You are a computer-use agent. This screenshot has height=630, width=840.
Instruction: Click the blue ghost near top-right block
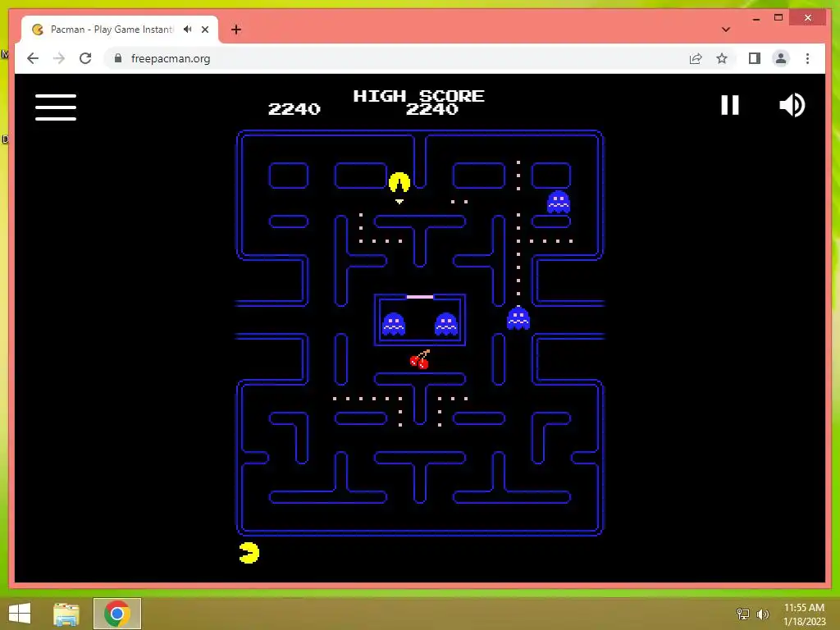point(558,202)
